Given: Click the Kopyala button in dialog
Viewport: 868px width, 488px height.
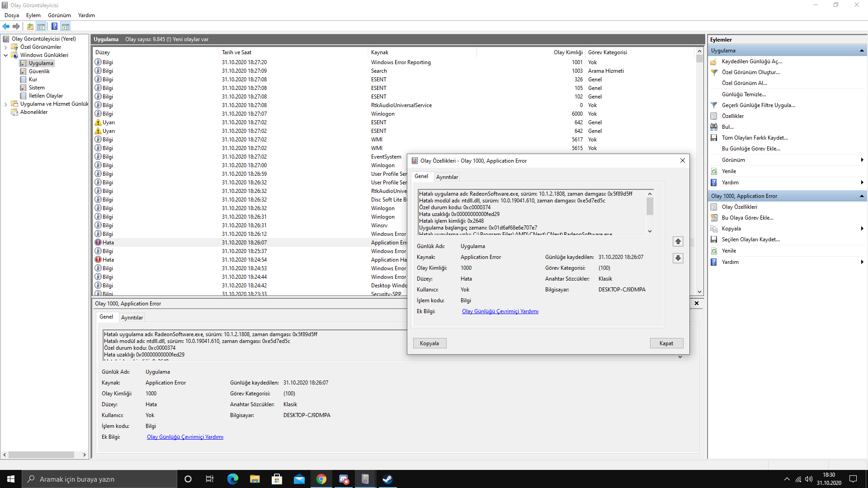Looking at the screenshot, I should pyautogui.click(x=429, y=343).
